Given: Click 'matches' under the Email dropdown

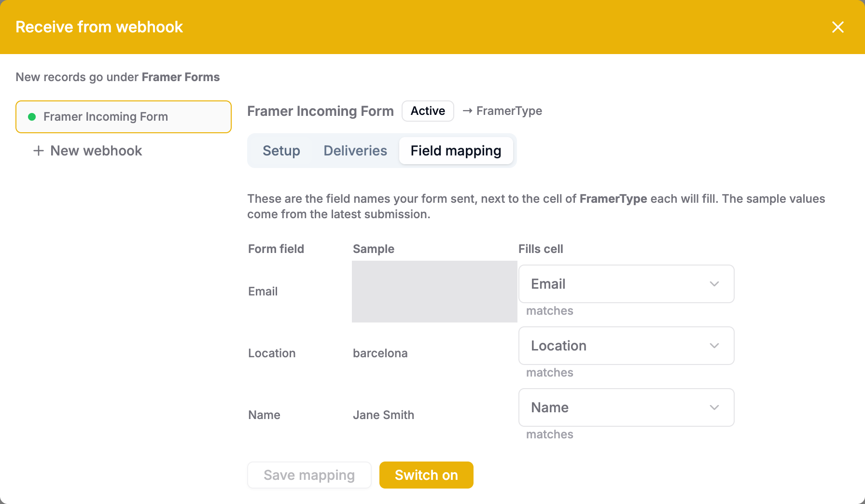Looking at the screenshot, I should click(x=550, y=311).
